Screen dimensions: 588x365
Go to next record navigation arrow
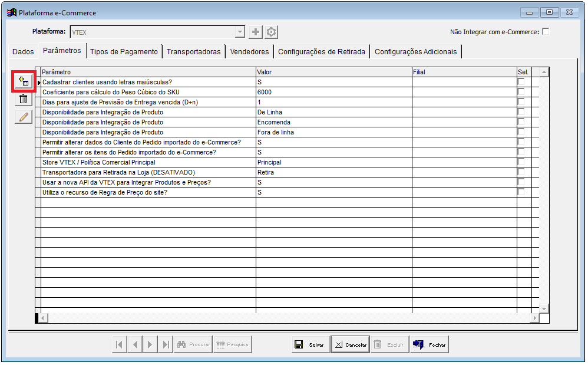150,345
